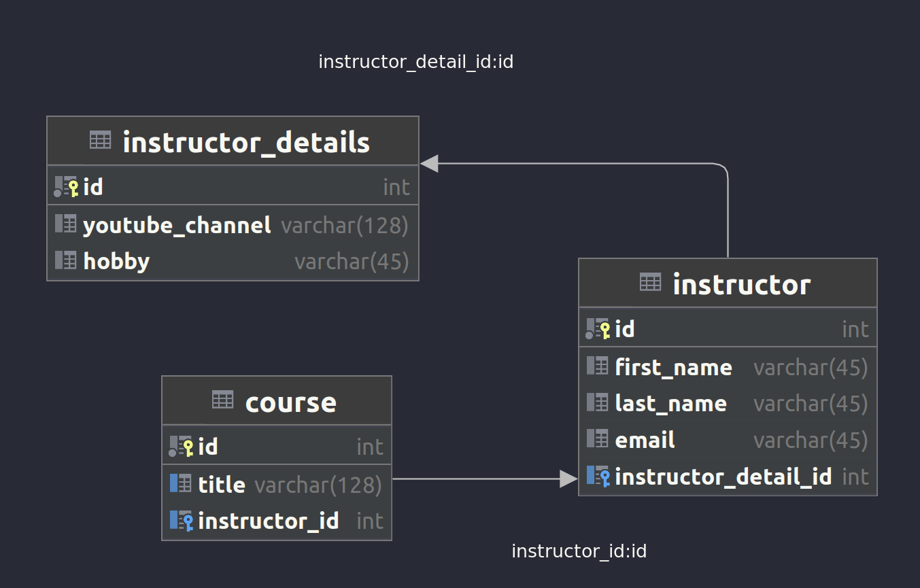This screenshot has height=588, width=920.
Task: Click primary key icon of course id
Action: pos(182,446)
